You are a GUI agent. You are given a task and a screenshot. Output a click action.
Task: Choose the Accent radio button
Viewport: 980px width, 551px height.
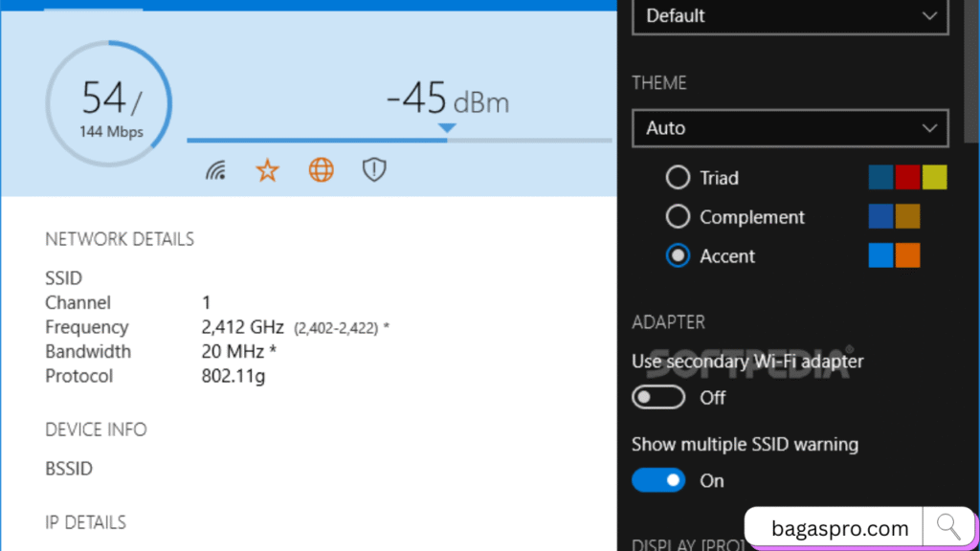678,256
